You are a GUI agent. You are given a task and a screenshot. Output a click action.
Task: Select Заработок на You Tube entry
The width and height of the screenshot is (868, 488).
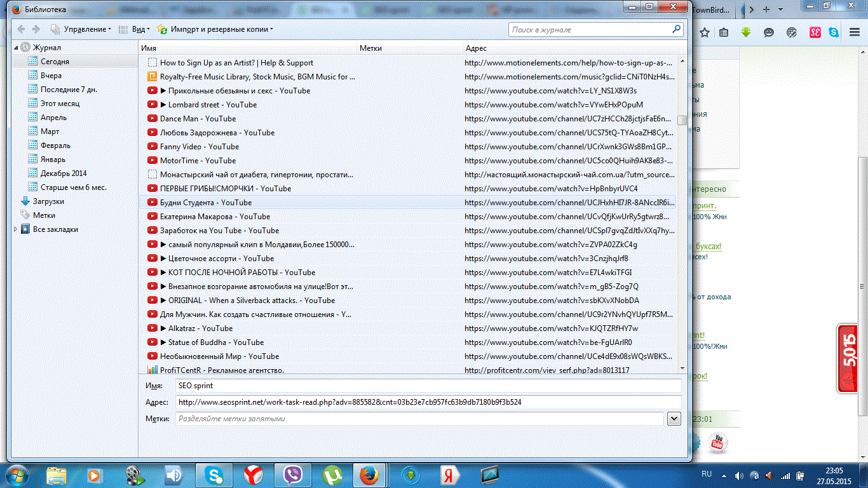click(x=408, y=231)
